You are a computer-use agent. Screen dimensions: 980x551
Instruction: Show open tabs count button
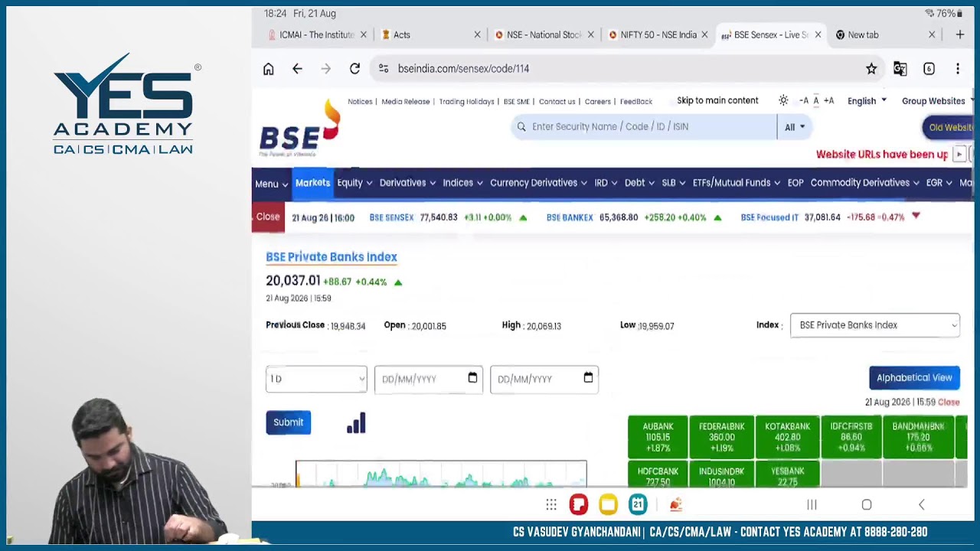point(929,69)
